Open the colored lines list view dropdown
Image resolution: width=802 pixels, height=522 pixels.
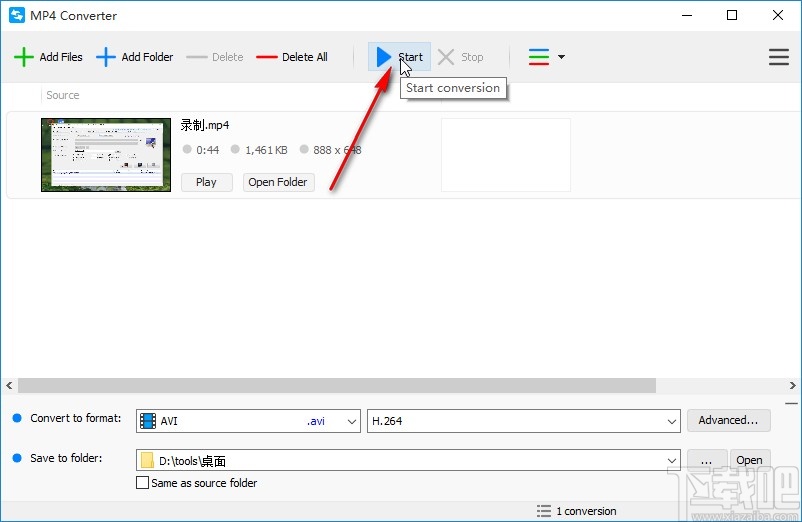pyautogui.click(x=546, y=57)
